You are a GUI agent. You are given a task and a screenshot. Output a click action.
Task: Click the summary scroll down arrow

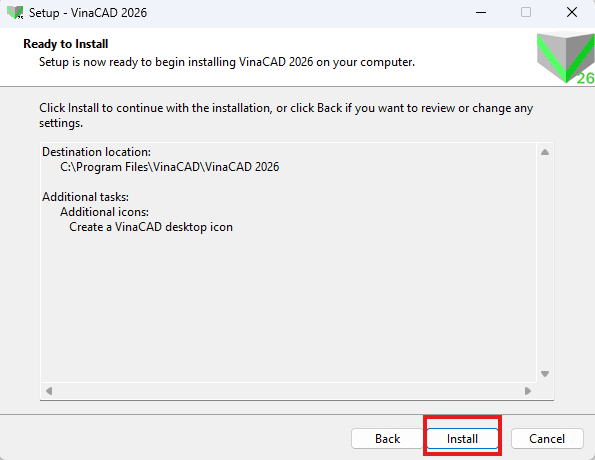pyautogui.click(x=545, y=374)
